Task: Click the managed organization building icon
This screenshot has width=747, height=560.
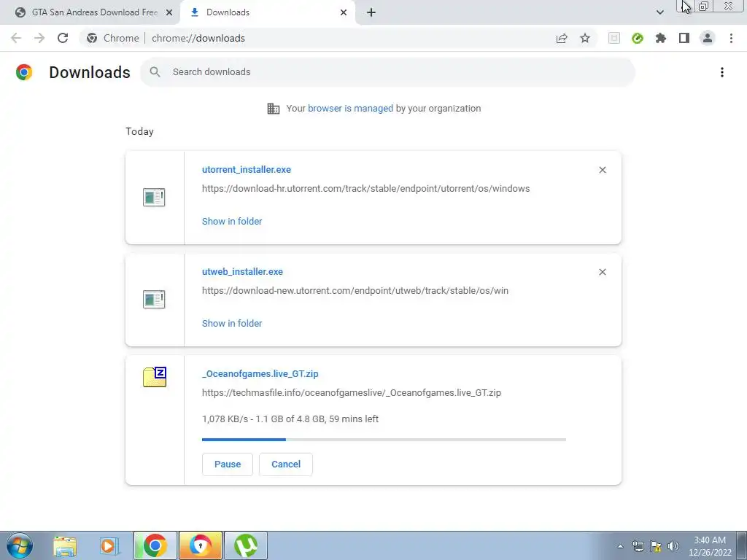Action: coord(274,109)
